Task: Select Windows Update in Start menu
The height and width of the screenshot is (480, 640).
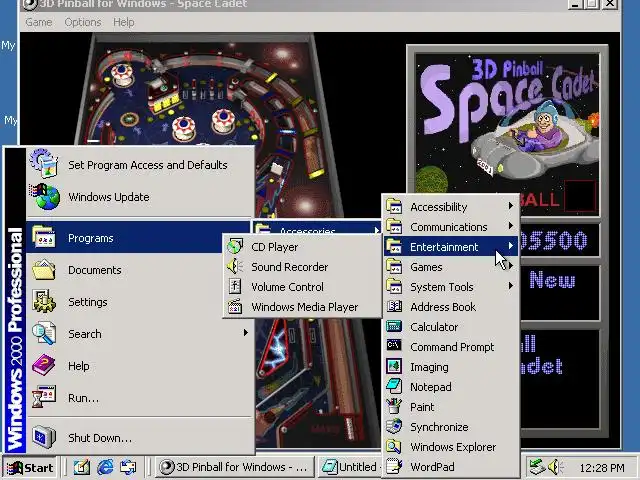Action: [139, 197]
